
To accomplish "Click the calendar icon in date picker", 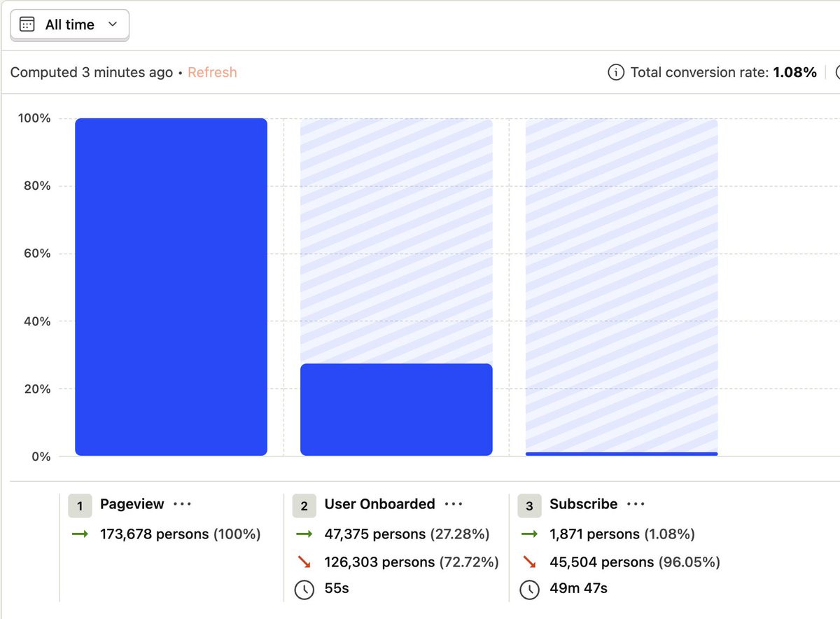I will [x=27, y=25].
